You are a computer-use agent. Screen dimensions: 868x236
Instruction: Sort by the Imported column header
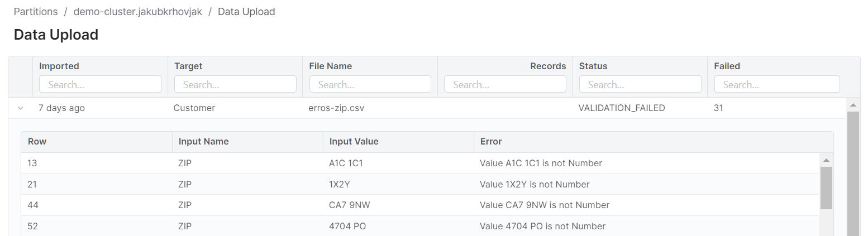click(59, 66)
